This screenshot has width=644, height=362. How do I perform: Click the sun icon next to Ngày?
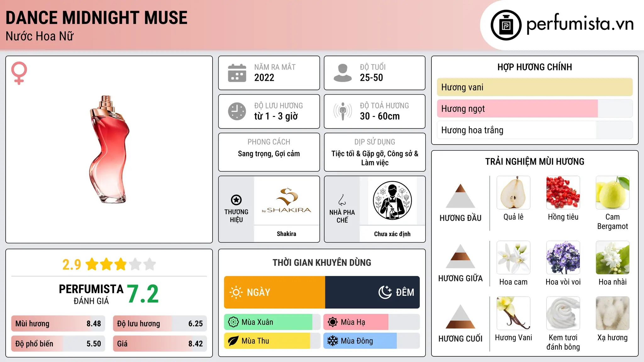[236, 292]
